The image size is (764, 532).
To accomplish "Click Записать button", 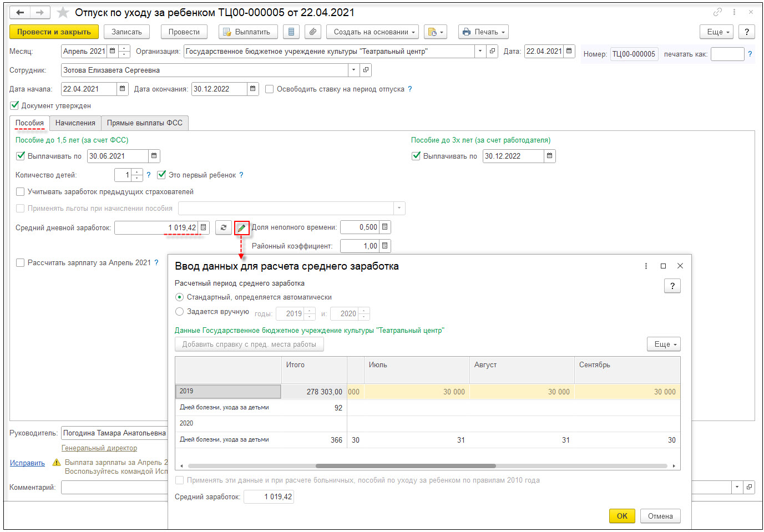I will pyautogui.click(x=127, y=32).
